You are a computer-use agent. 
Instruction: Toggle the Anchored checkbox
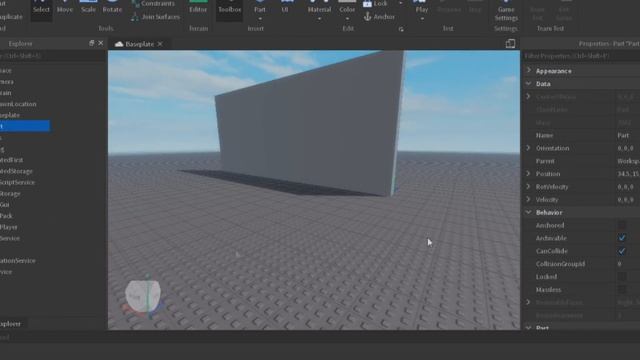622,225
